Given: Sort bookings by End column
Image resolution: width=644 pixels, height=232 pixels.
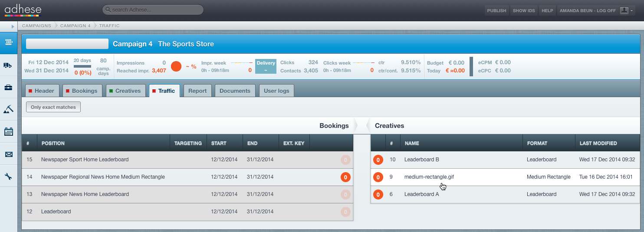Looking at the screenshot, I should (x=260, y=143).
